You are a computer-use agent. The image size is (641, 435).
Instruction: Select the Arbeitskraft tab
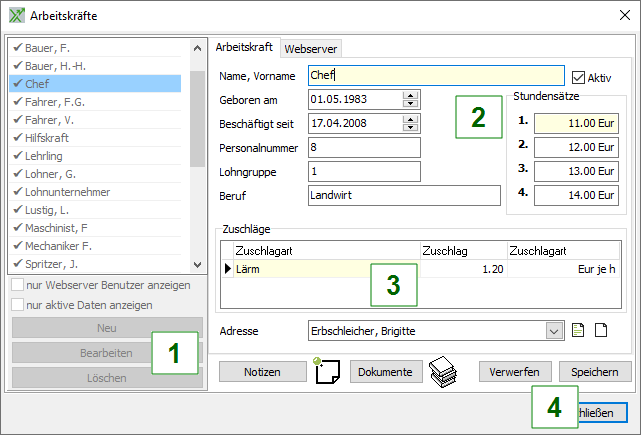click(244, 47)
